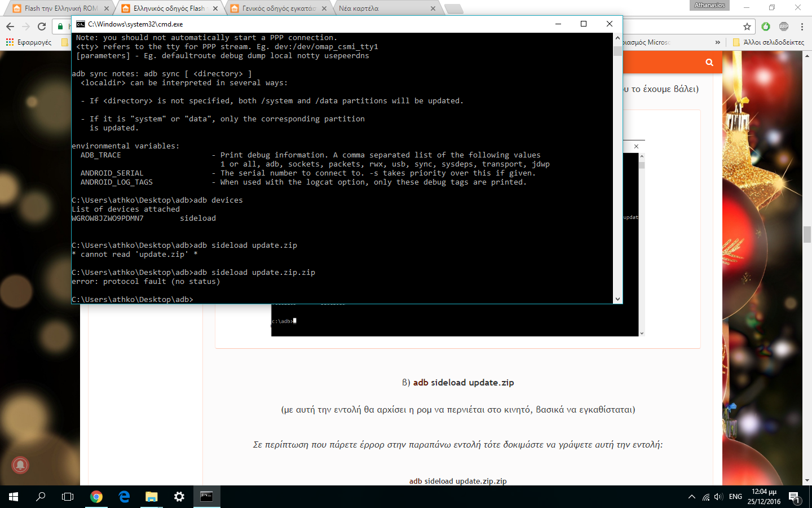
Task: Close the "Ελληνικός οδηγός Flash" tab
Action: tap(215, 8)
